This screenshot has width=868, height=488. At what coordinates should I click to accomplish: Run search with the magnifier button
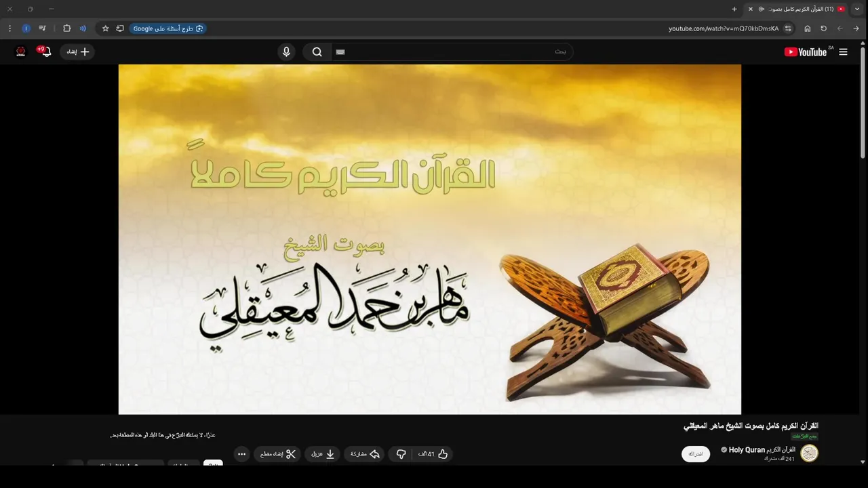pyautogui.click(x=317, y=52)
